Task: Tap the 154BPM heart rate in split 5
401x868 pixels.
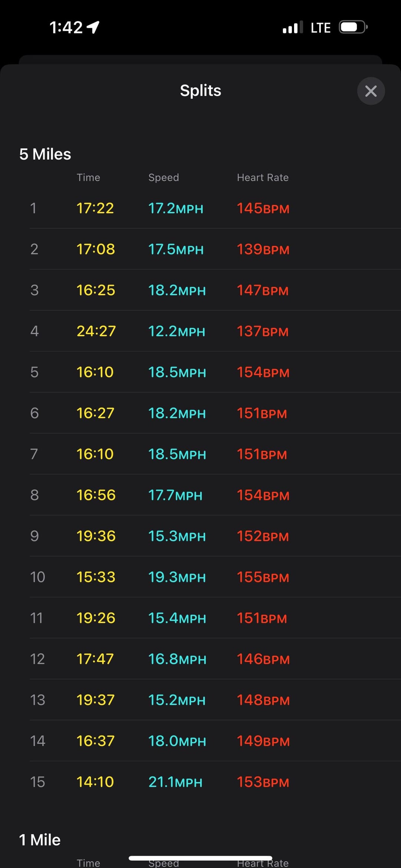Action: (x=263, y=372)
